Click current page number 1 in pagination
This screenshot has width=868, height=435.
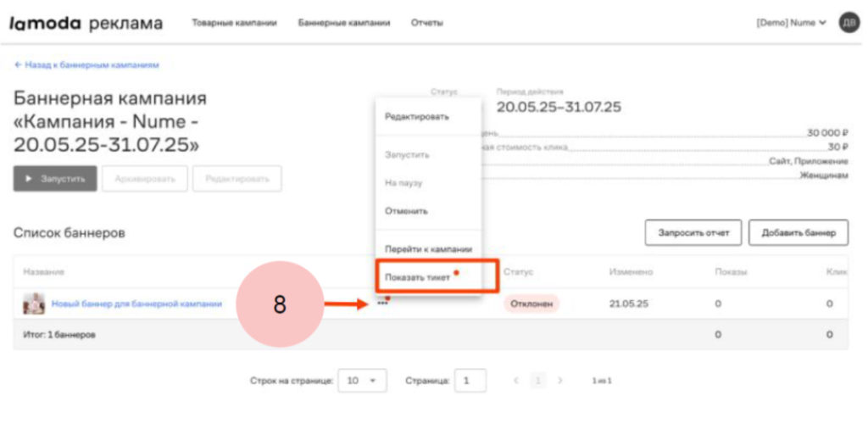537,380
